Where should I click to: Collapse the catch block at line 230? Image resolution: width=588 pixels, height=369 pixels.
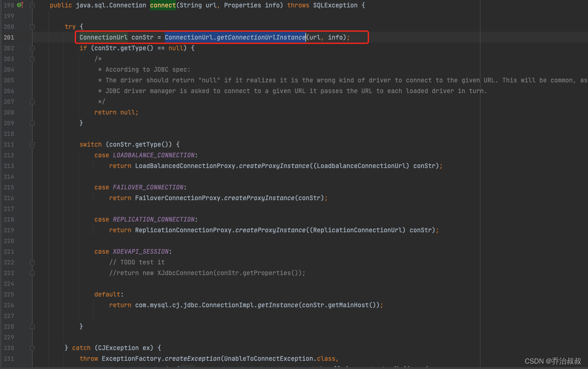[33, 348]
